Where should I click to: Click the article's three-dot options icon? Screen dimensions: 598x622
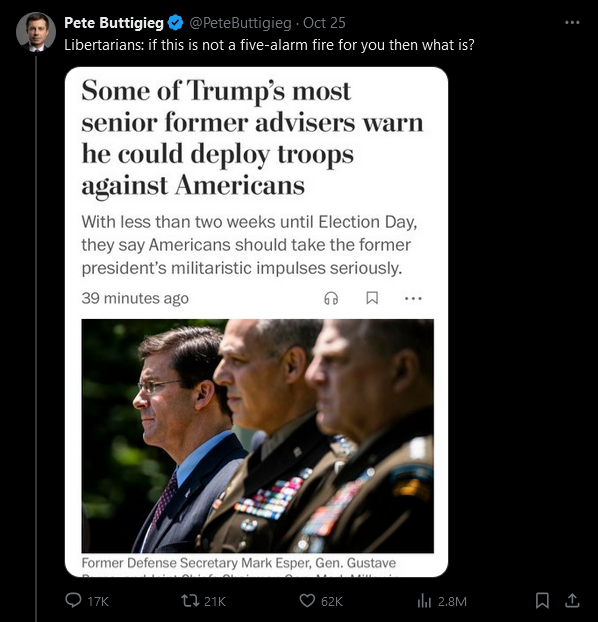413,298
